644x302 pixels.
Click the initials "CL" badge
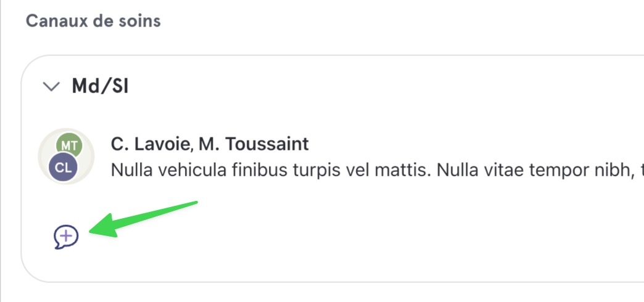62,168
